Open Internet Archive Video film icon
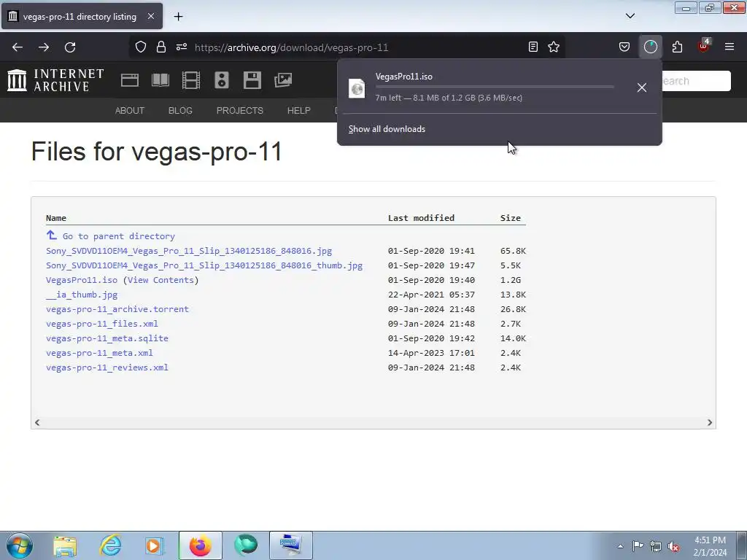The height and width of the screenshot is (560, 747). [190, 80]
